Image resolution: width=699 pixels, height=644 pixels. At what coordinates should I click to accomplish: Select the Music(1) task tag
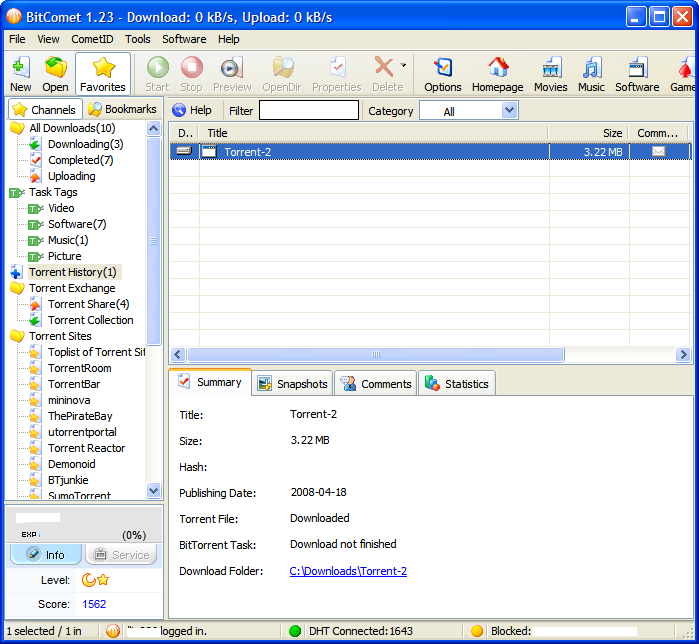(68, 241)
